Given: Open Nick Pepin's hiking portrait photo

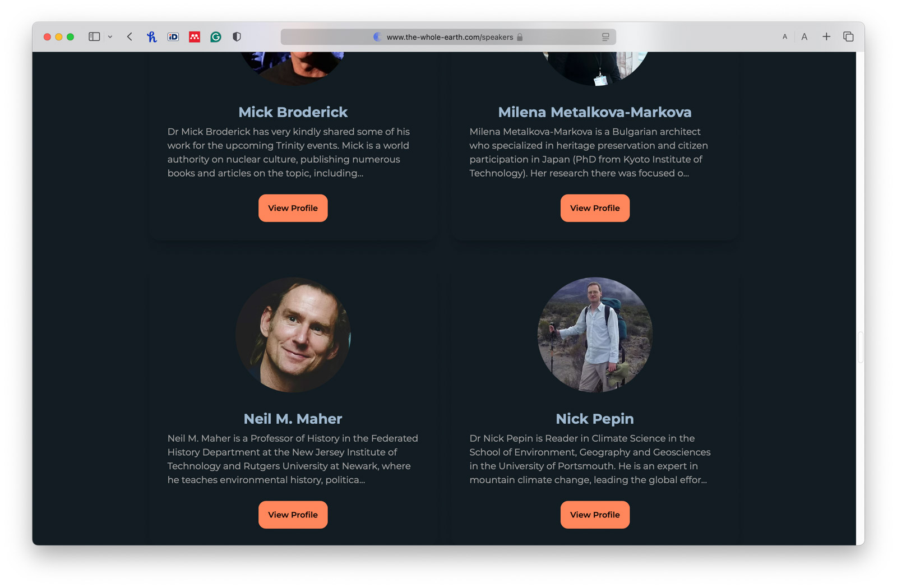Looking at the screenshot, I should pyautogui.click(x=595, y=335).
